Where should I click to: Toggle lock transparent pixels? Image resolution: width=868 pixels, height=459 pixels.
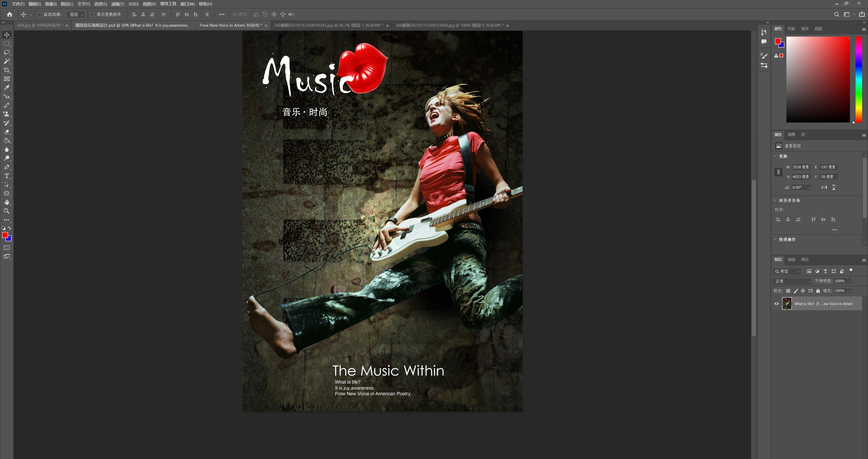(x=788, y=291)
